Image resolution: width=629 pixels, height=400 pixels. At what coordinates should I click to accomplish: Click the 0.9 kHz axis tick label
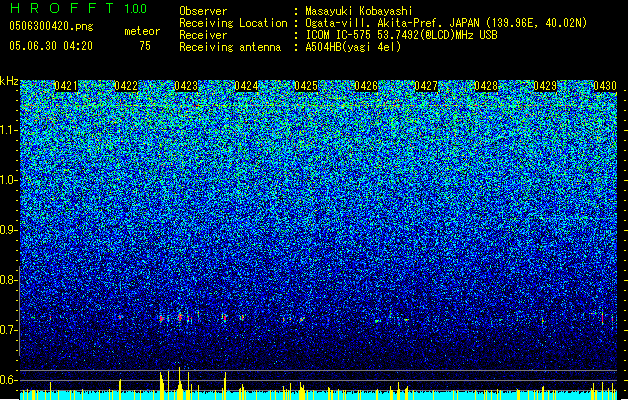pos(8,230)
